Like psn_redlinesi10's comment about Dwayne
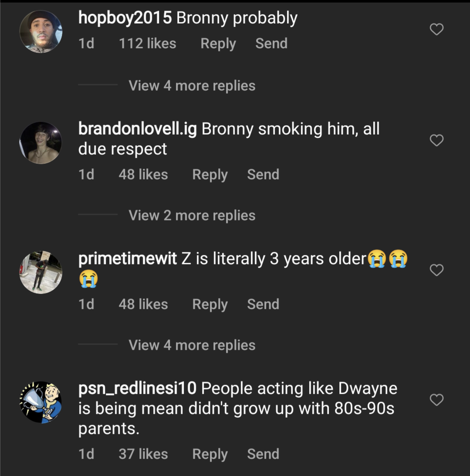This screenshot has width=470, height=476. (x=436, y=400)
